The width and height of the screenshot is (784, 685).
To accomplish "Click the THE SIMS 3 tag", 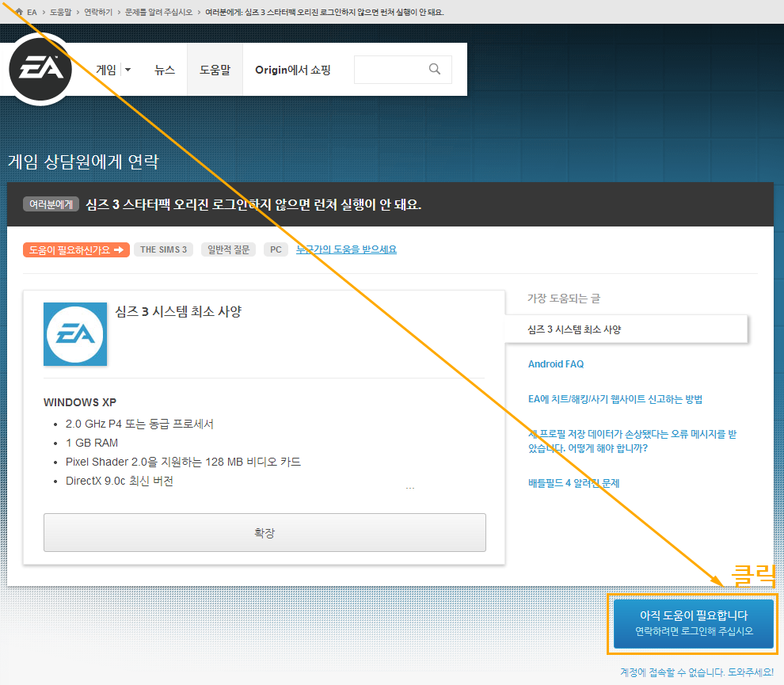I will (163, 249).
